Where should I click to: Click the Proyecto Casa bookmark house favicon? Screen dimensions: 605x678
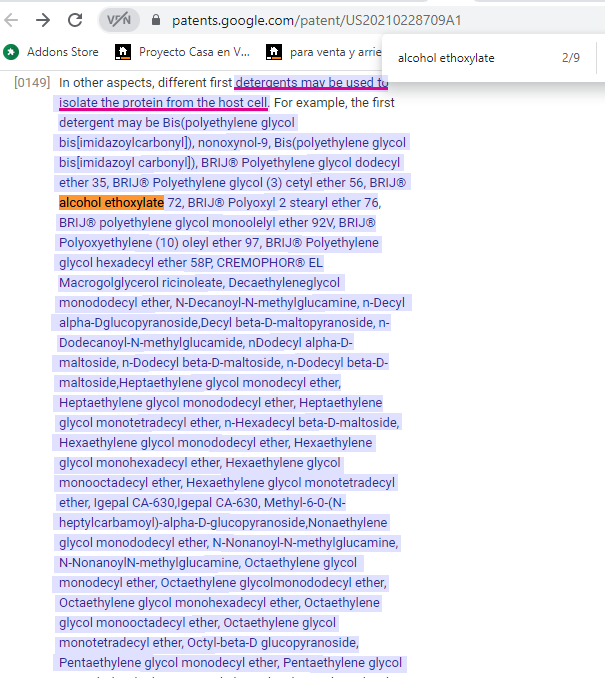[123, 51]
